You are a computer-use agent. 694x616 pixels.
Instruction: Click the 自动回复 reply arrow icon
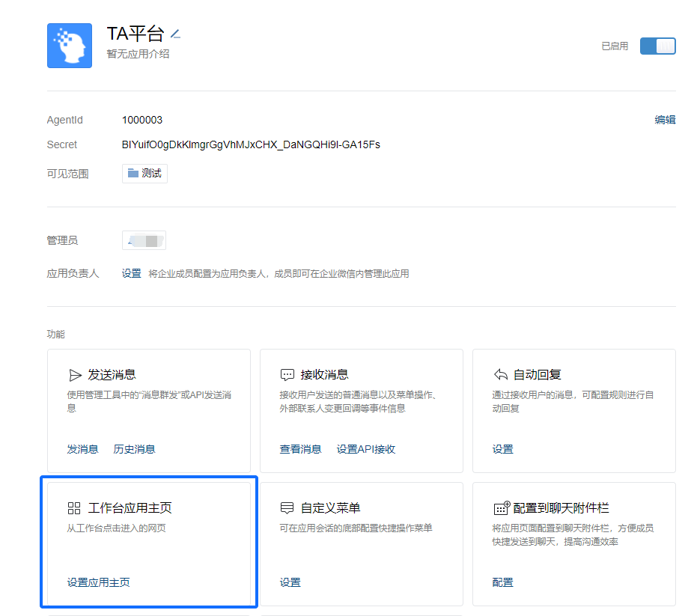pyautogui.click(x=501, y=375)
